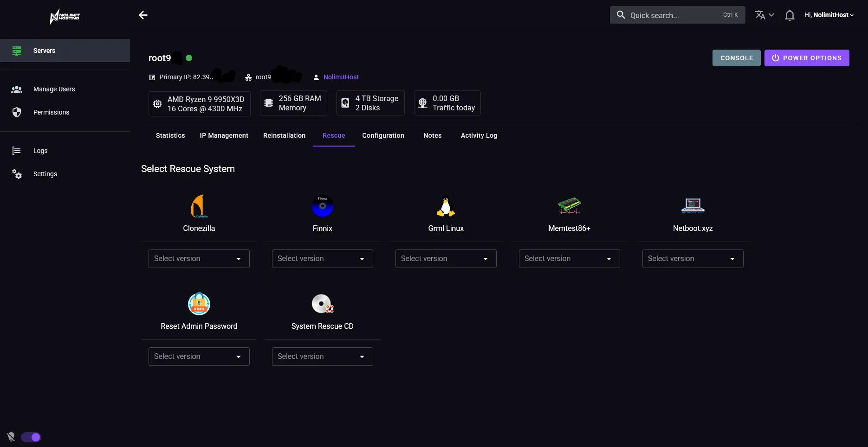Click the Memtest86+ RAM icon
The height and width of the screenshot is (447, 868).
(x=570, y=205)
